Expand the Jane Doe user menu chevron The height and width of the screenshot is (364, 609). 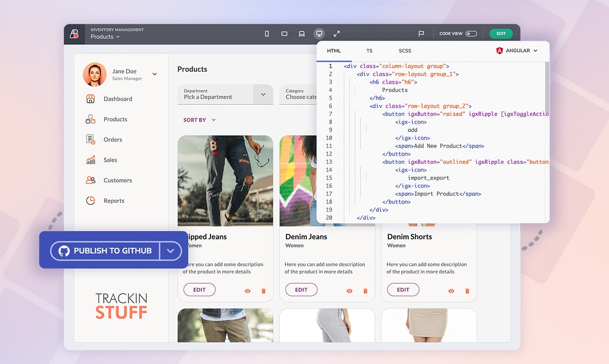154,74
